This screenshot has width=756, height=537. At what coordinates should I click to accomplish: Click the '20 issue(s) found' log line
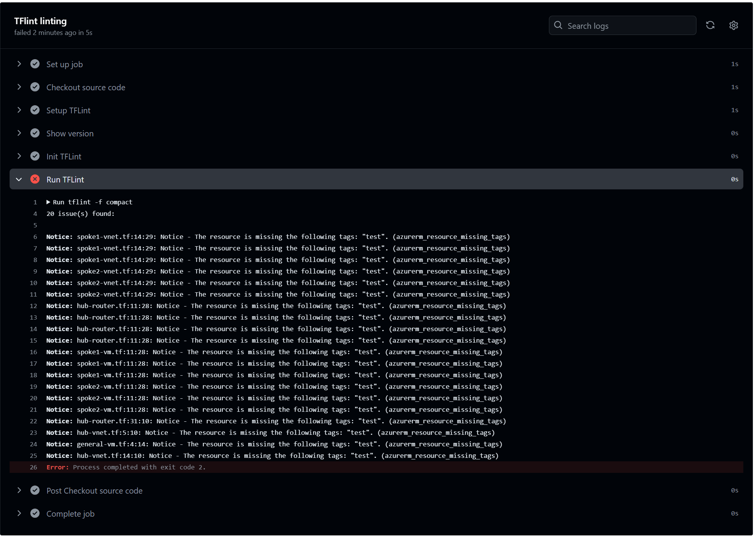pos(80,214)
